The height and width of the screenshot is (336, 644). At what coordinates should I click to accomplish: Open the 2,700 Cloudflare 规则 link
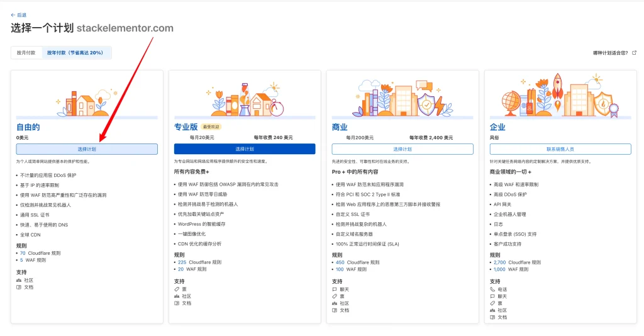[x=517, y=262]
